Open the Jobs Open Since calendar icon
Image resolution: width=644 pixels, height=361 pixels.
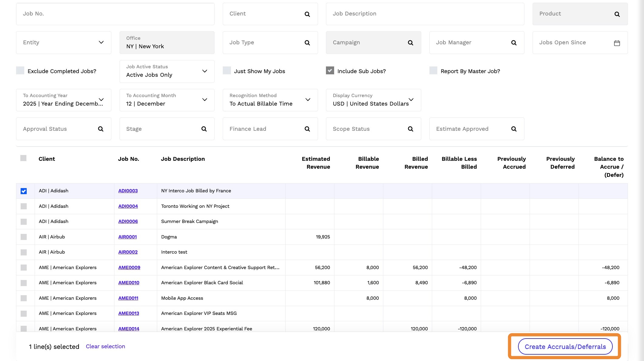[x=617, y=43]
